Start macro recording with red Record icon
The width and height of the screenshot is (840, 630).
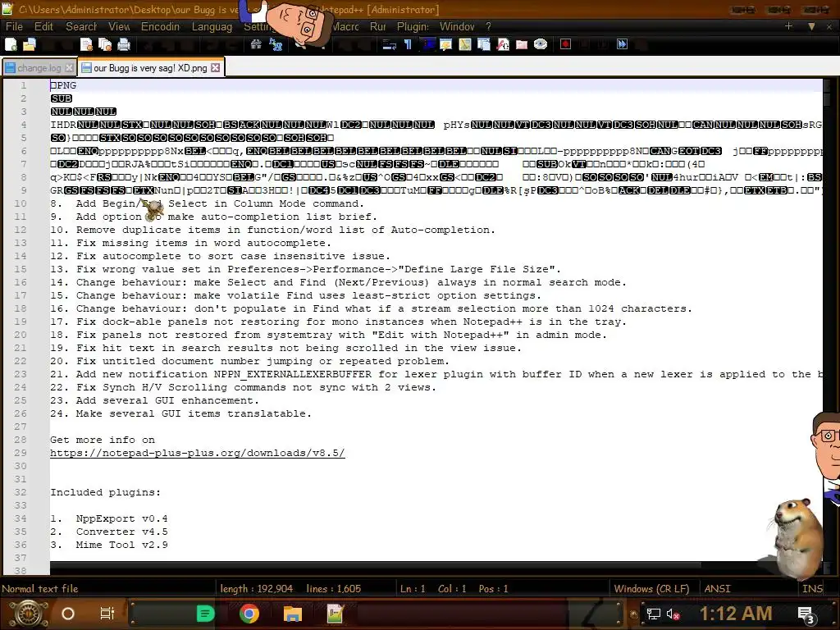[x=565, y=44]
